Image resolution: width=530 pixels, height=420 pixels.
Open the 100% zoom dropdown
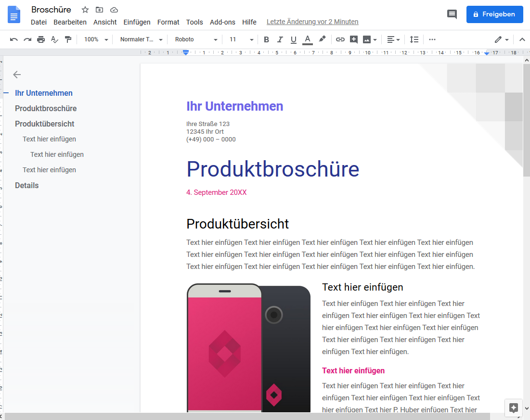[96, 39]
